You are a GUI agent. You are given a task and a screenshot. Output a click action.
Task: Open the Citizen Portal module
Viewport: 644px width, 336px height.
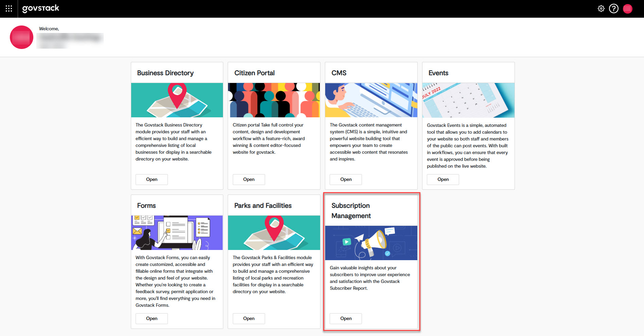[x=248, y=179]
